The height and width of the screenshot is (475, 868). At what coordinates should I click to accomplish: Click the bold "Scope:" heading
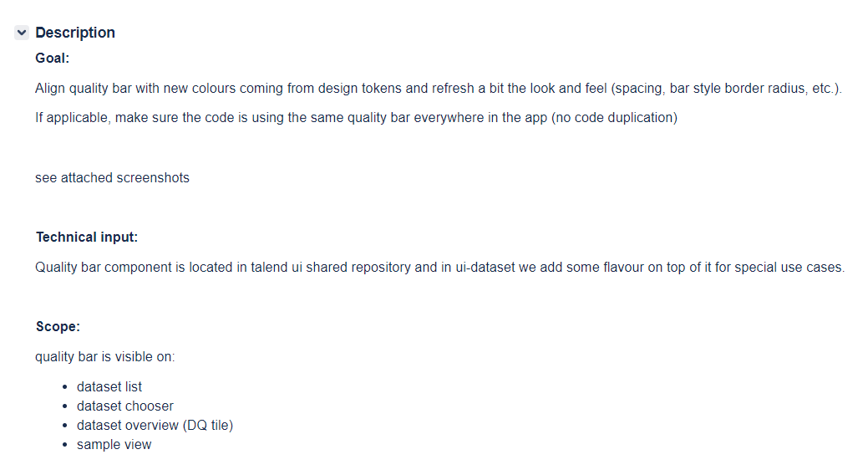tap(58, 327)
